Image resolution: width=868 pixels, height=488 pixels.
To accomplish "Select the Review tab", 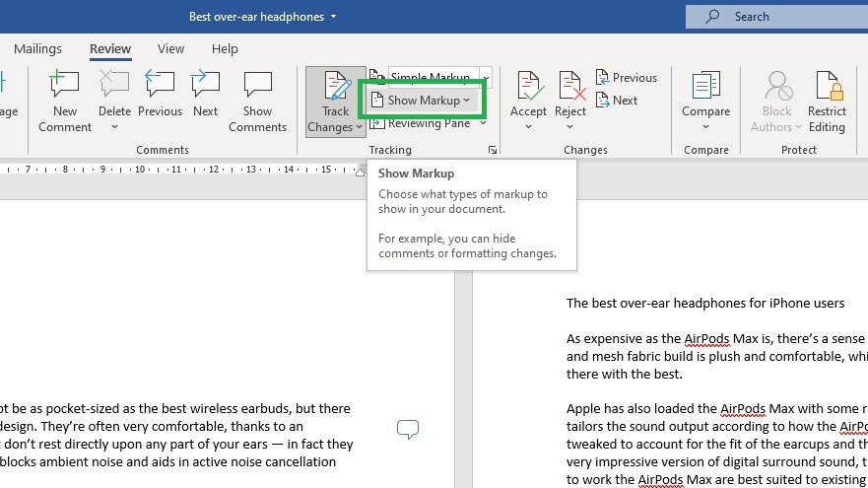I will tap(110, 48).
